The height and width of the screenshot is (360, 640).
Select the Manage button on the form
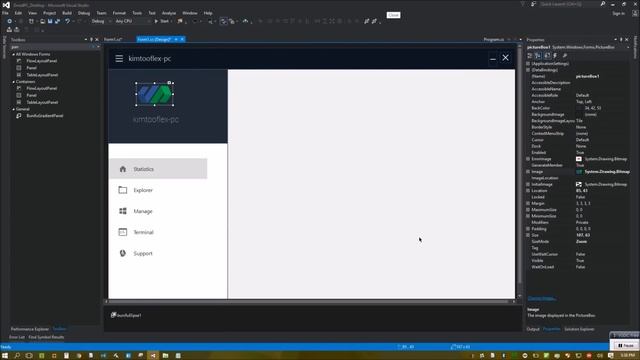pyautogui.click(x=158, y=211)
